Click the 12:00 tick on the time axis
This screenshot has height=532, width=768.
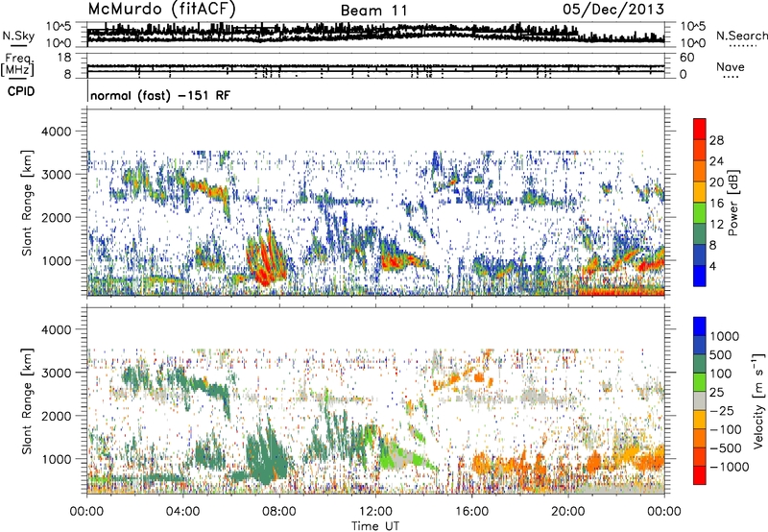click(375, 512)
